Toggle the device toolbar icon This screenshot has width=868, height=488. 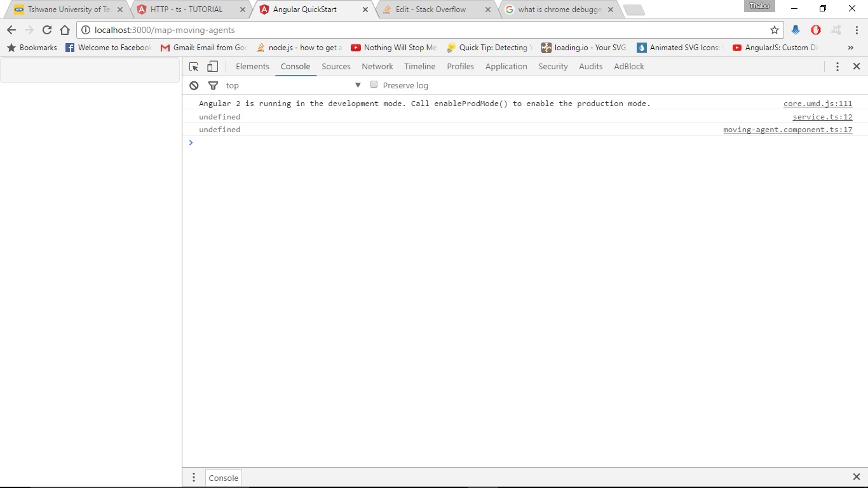[213, 67]
